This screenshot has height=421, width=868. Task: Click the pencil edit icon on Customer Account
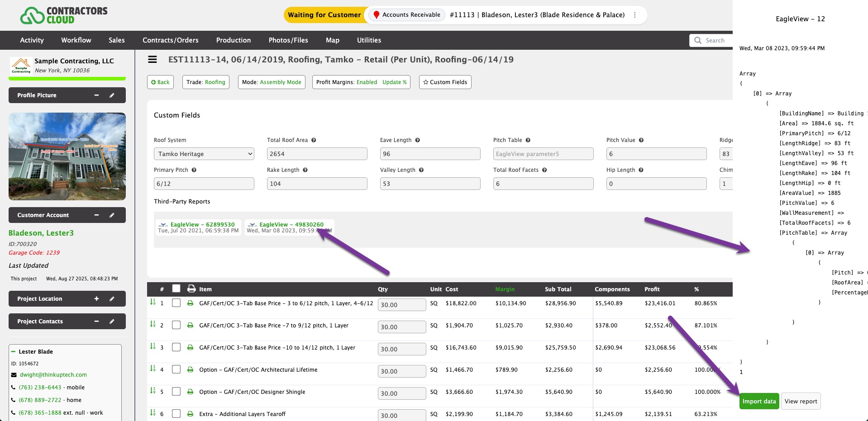tap(112, 215)
